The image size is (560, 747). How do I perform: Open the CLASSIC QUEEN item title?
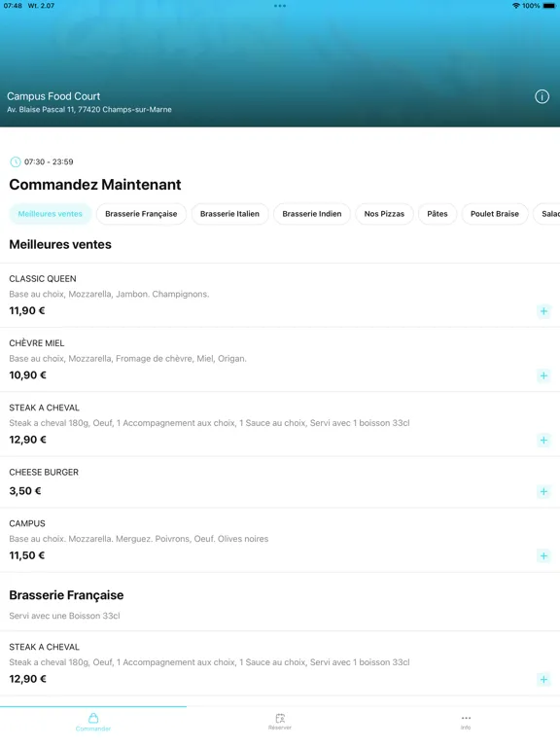click(43, 279)
